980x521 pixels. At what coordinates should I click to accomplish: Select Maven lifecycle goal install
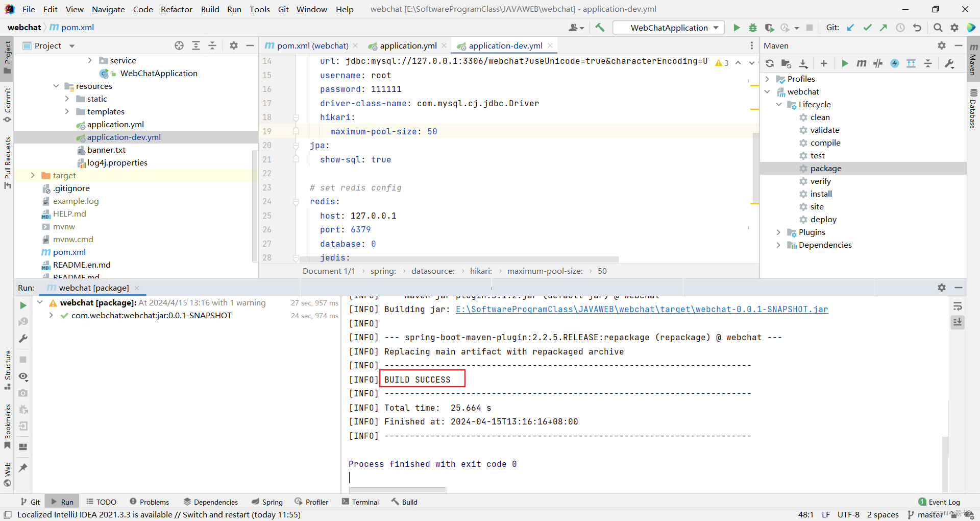click(x=821, y=194)
